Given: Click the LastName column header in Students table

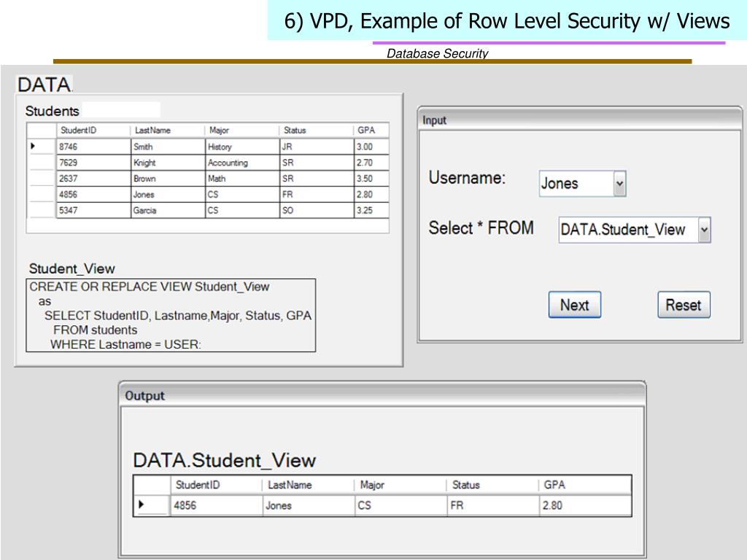Looking at the screenshot, I should 167,131.
